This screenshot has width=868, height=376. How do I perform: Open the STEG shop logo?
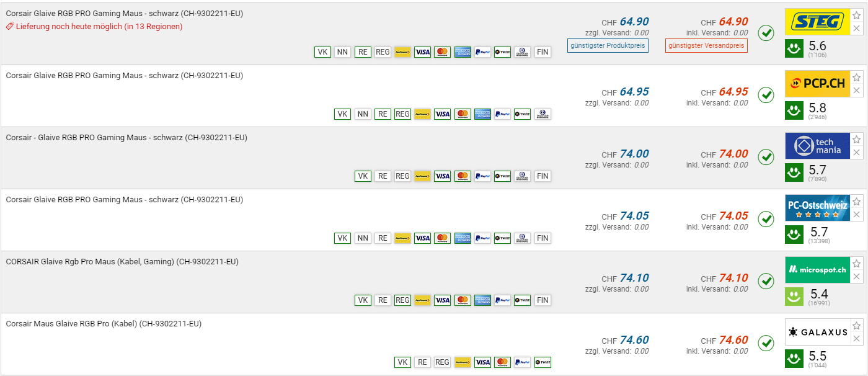[x=817, y=21]
